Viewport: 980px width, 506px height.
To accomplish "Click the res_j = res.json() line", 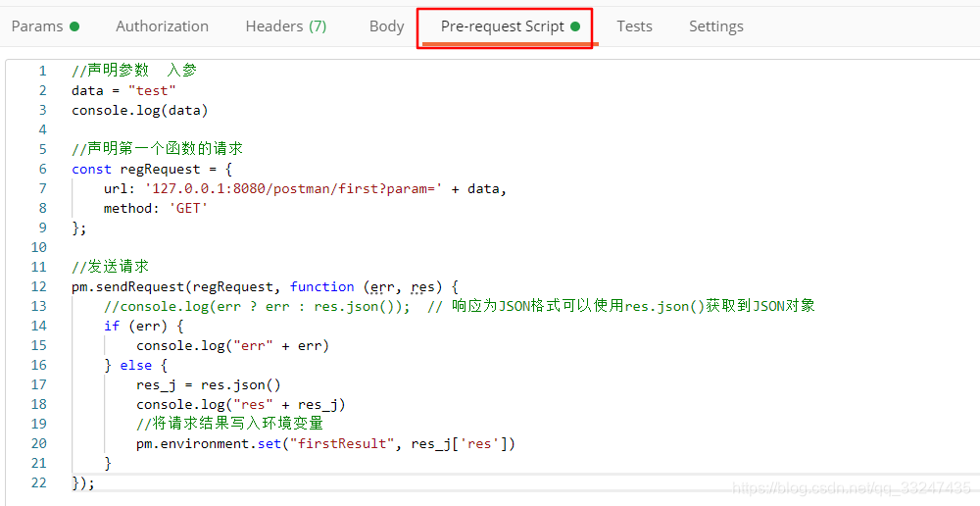I will pos(209,384).
